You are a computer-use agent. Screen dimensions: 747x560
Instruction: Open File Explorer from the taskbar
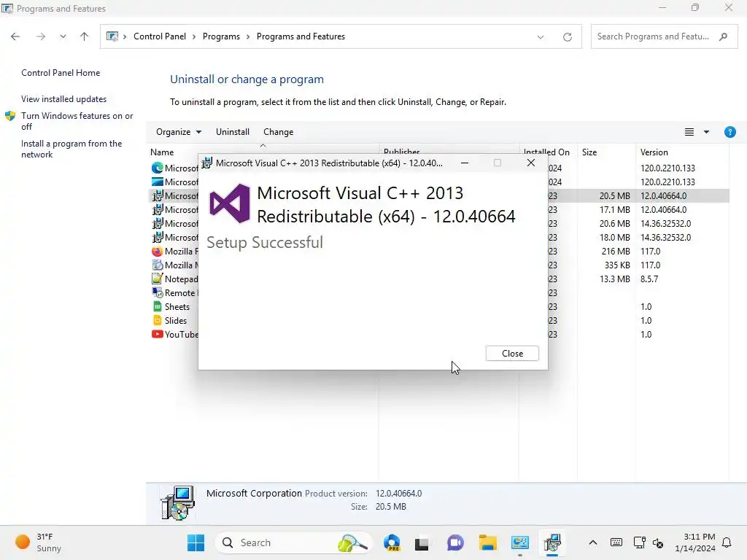click(x=487, y=542)
